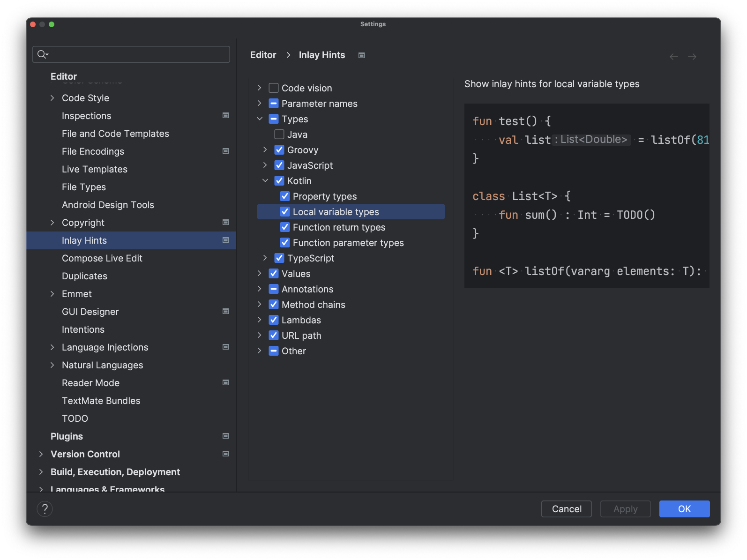Expand the Version Control section

(x=41, y=454)
